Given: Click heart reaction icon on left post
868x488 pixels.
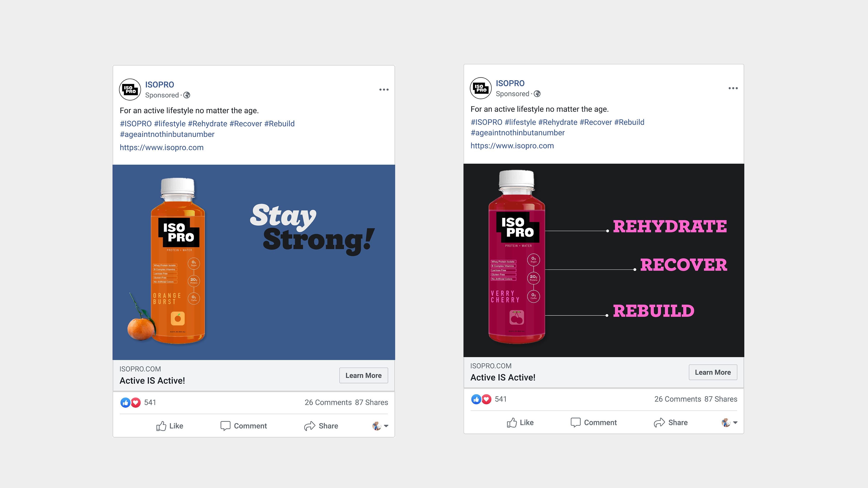Looking at the screenshot, I should coord(136,402).
